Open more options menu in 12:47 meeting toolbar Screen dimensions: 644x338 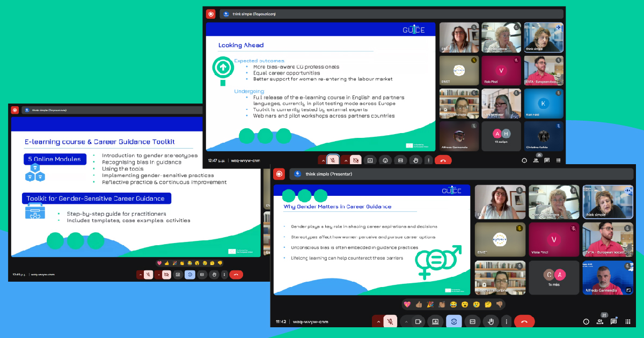[428, 160]
